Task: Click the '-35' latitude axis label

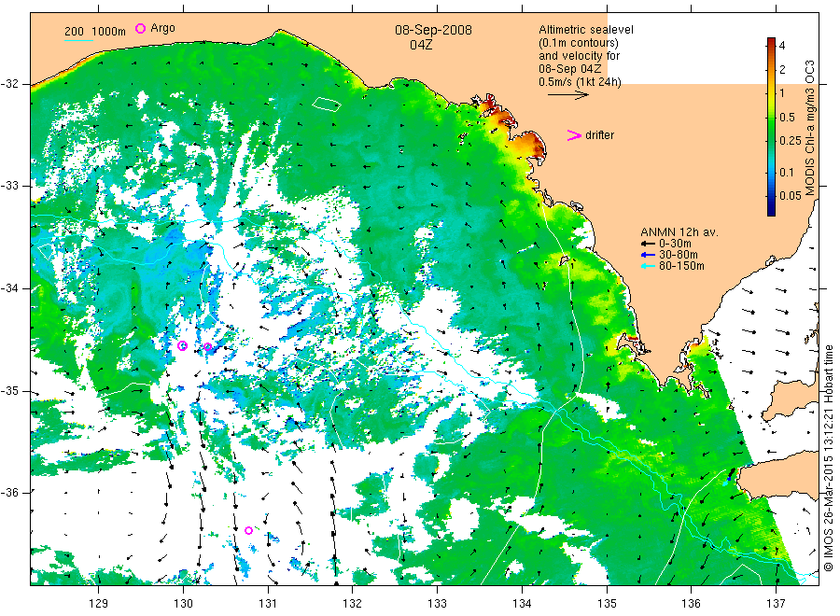Action: (x=9, y=391)
